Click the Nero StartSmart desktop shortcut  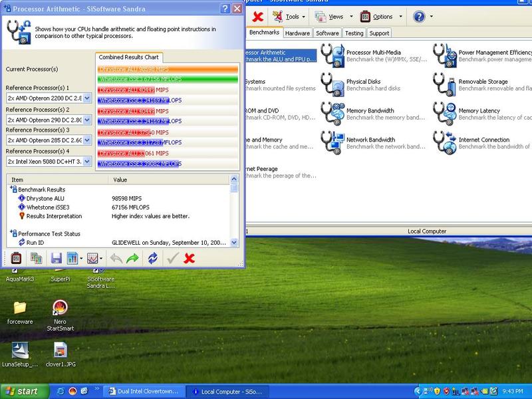[60, 315]
